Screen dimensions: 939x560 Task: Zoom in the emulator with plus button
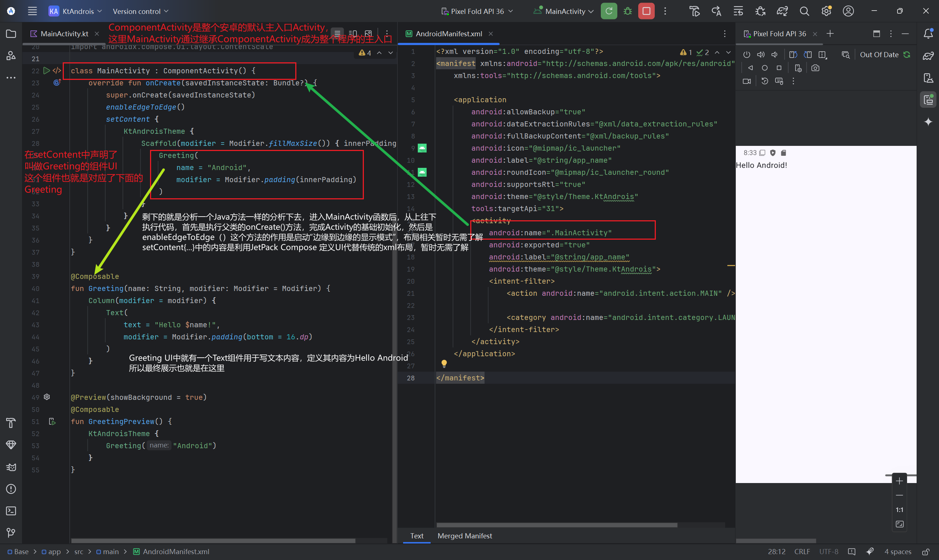(x=899, y=481)
